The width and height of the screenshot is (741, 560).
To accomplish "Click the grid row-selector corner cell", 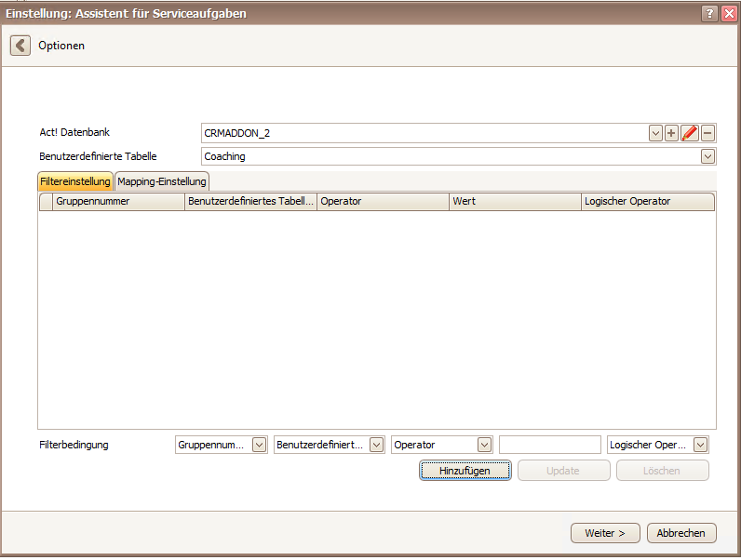I will 46,201.
